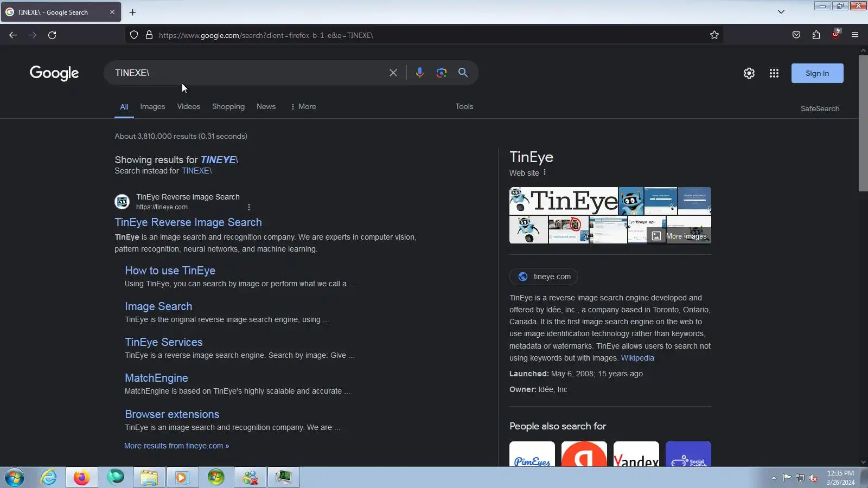Screen dimensions: 868x488
Task: Follow the Wikipedia source link
Action: (x=637, y=358)
